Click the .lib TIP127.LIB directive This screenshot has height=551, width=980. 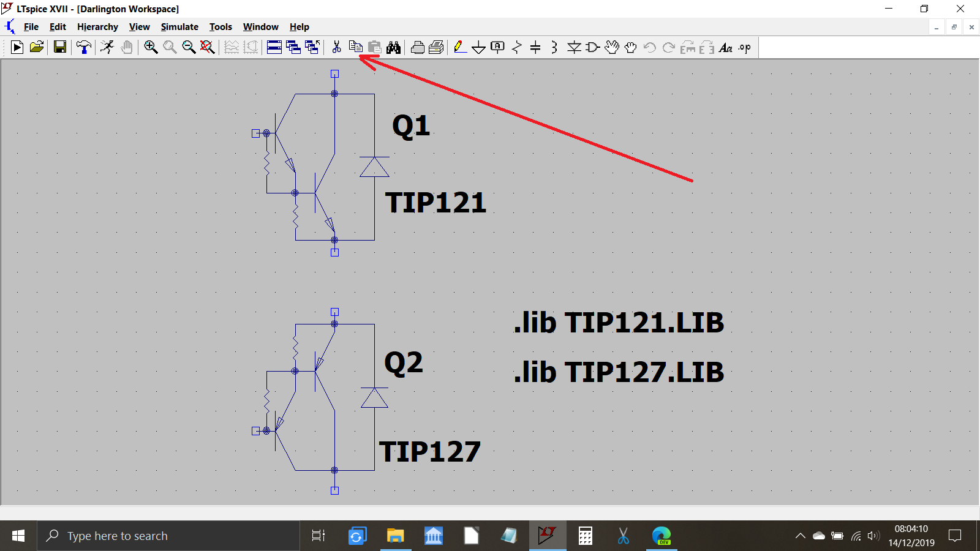[x=619, y=372]
